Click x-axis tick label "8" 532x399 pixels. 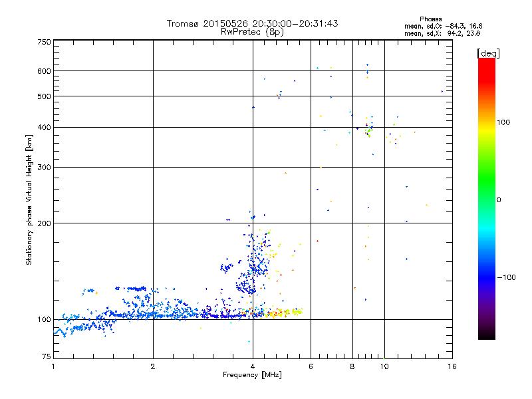352,366
